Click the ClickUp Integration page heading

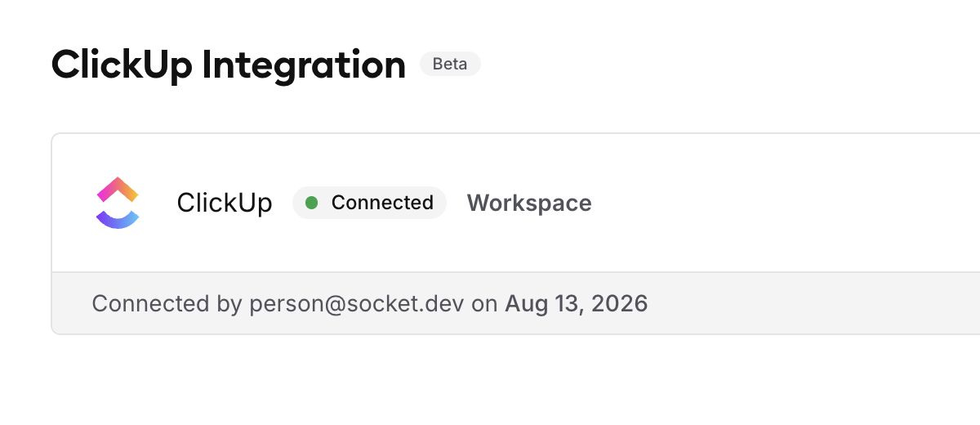coord(229,65)
